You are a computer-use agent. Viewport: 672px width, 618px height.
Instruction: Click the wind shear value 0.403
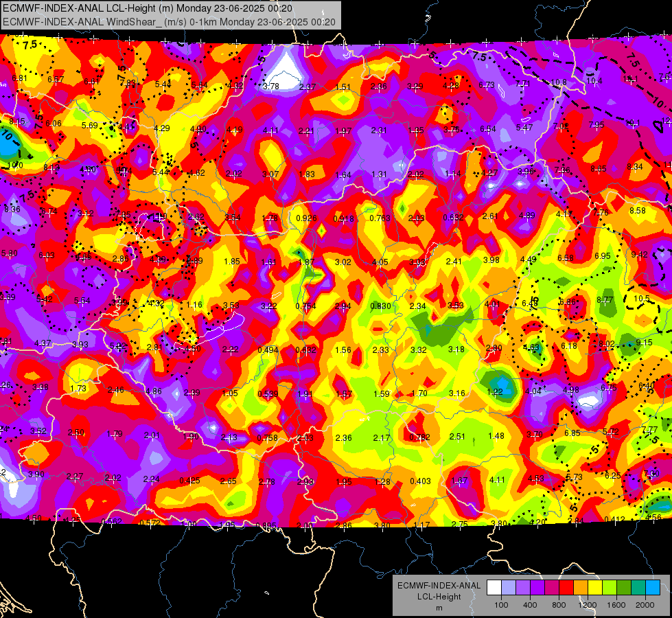click(420, 481)
